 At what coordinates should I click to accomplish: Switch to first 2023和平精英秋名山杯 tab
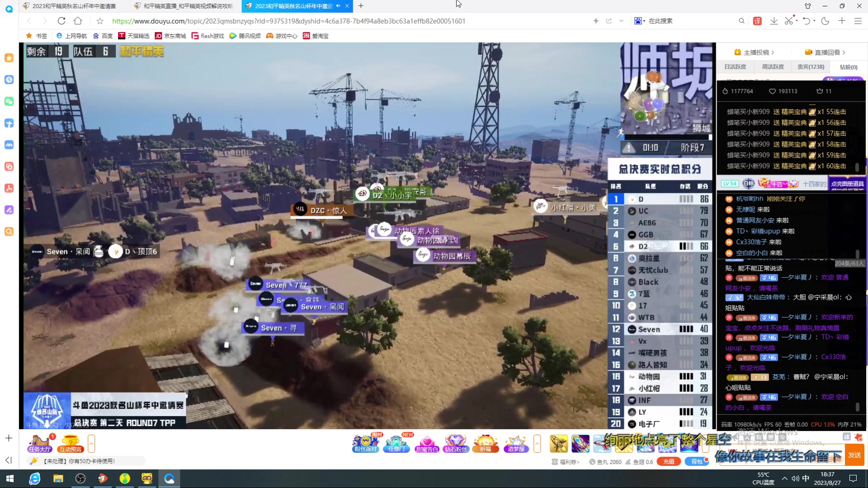point(74,6)
